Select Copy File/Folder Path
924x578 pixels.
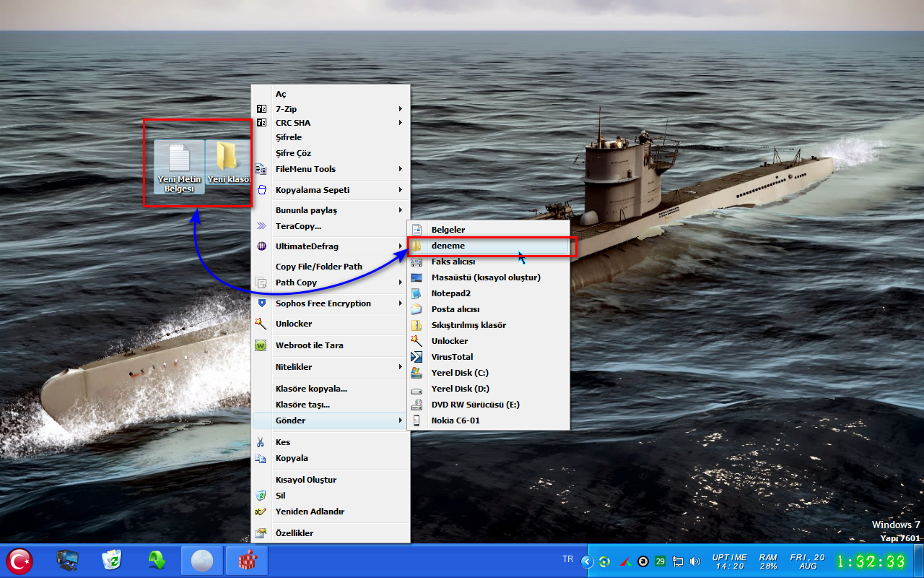331,267
